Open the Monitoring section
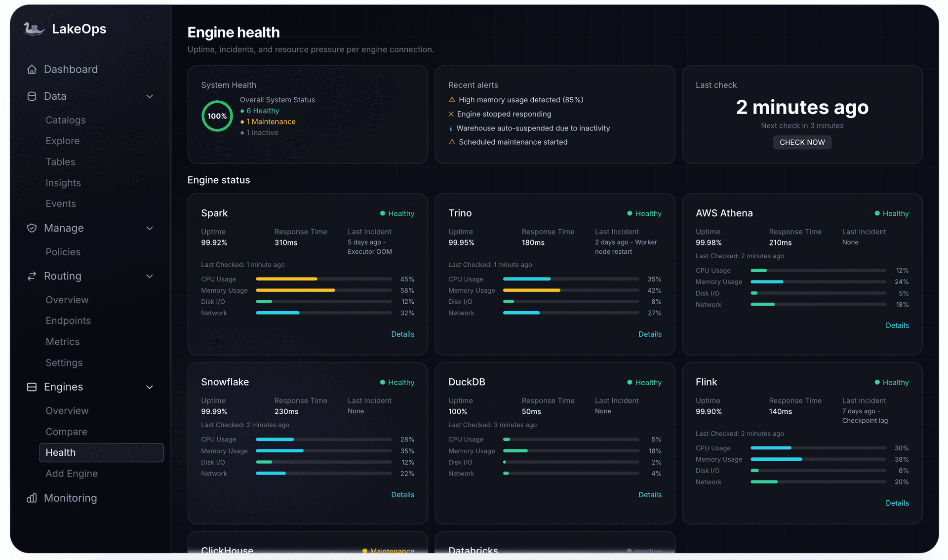This screenshot has width=948, height=560. pos(71,498)
